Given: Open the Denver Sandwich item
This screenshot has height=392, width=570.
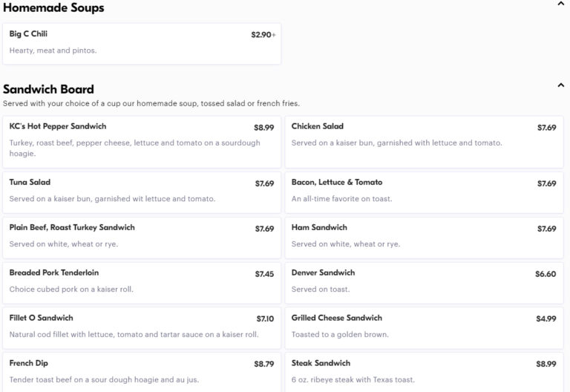Looking at the screenshot, I should [424, 283].
